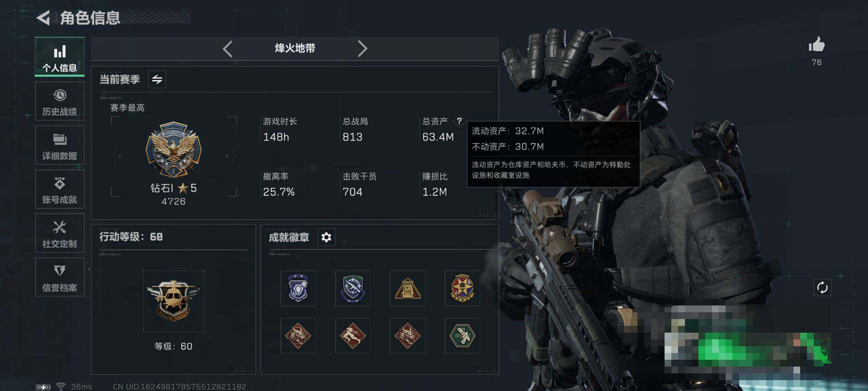This screenshot has width=868, height=391.
Task: Select the green hexagon achievement badge
Action: coord(462,335)
